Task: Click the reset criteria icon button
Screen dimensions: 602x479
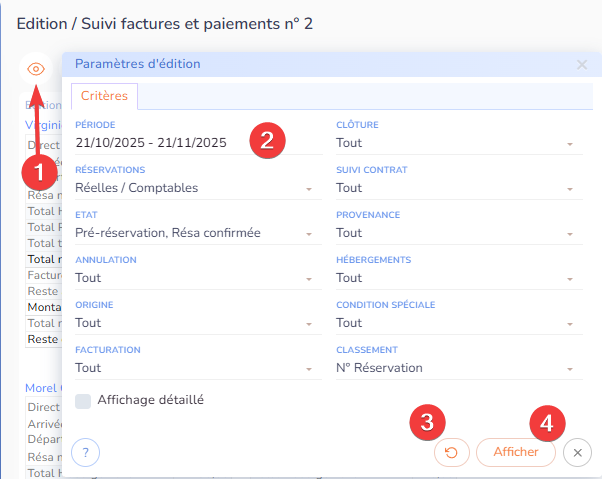Action: point(451,453)
